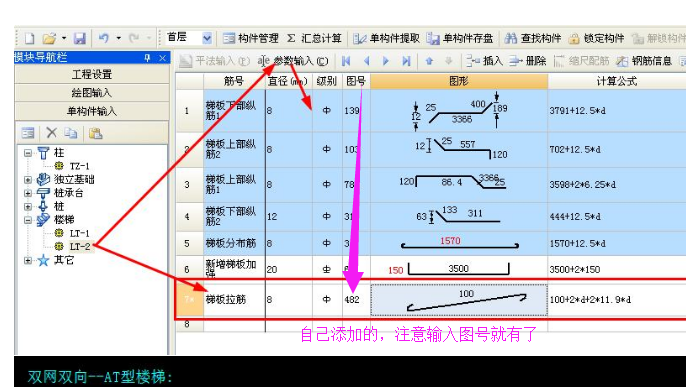Open the Undo history dropdown arrow
The width and height of the screenshot is (686, 387).
[118, 38]
